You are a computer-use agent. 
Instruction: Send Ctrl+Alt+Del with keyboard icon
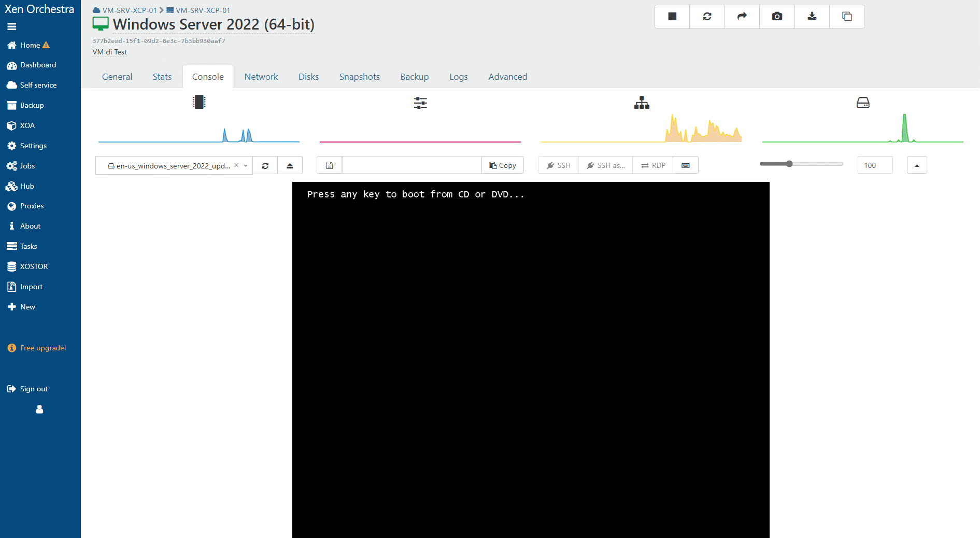(x=686, y=165)
